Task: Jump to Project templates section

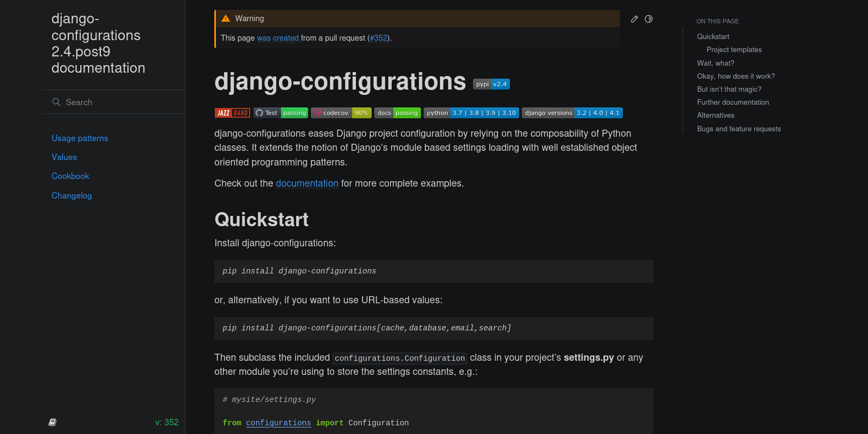Action: point(734,50)
